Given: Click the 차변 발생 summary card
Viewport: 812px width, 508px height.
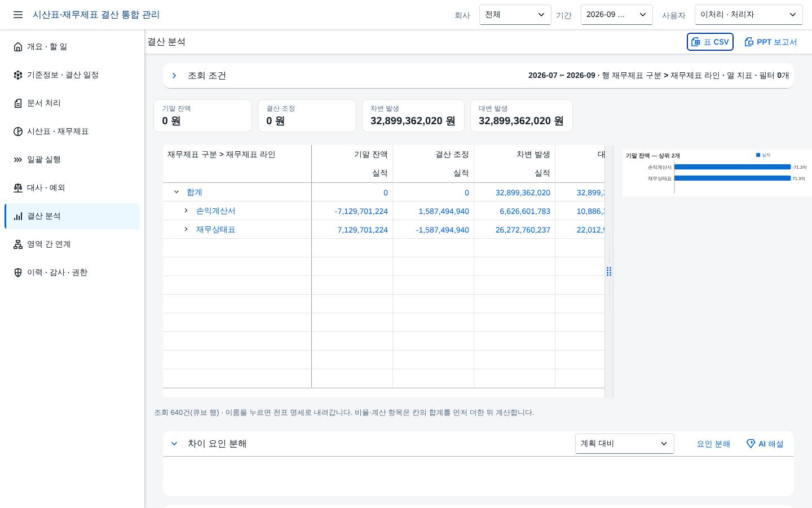Looking at the screenshot, I should [413, 116].
